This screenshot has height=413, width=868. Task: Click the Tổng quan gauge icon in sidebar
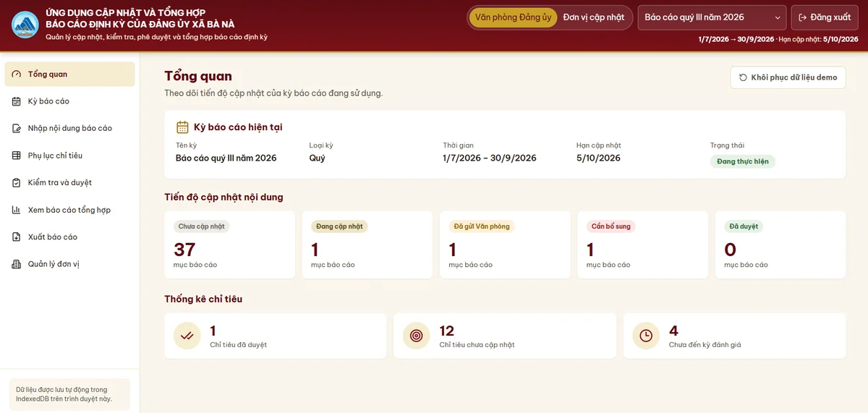tap(17, 74)
